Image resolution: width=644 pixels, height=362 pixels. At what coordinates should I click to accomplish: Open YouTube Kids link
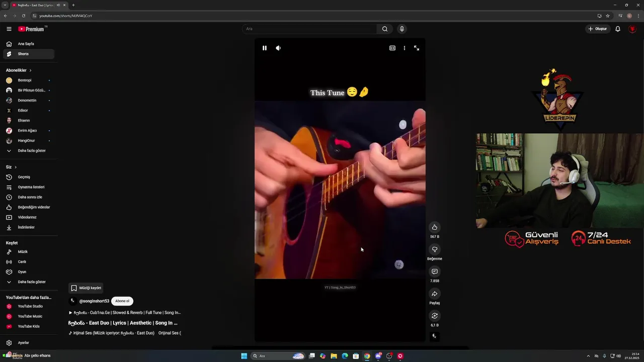28,326
